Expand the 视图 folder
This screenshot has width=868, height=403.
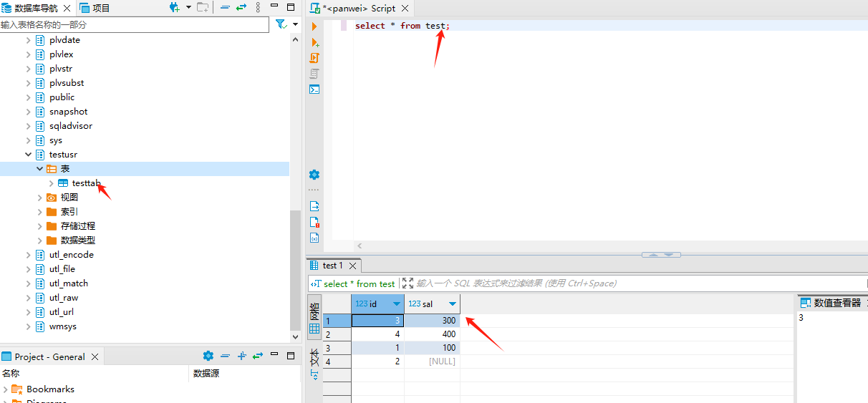pos(40,198)
